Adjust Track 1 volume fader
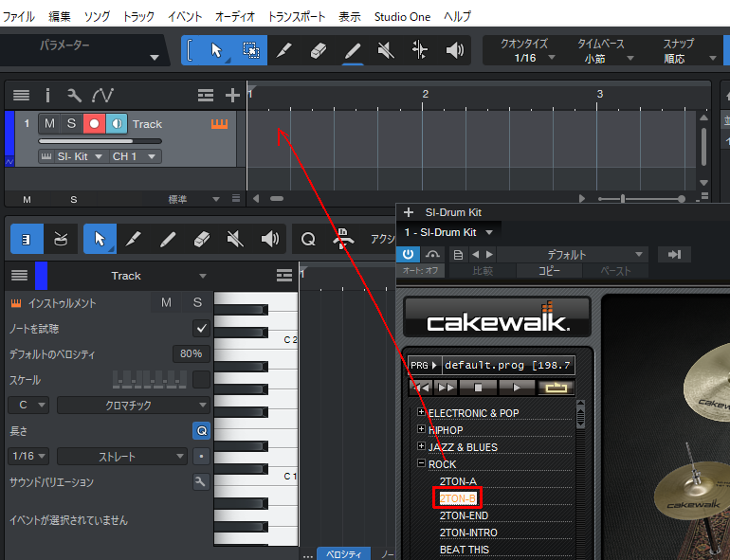The image size is (730, 560). 100,141
